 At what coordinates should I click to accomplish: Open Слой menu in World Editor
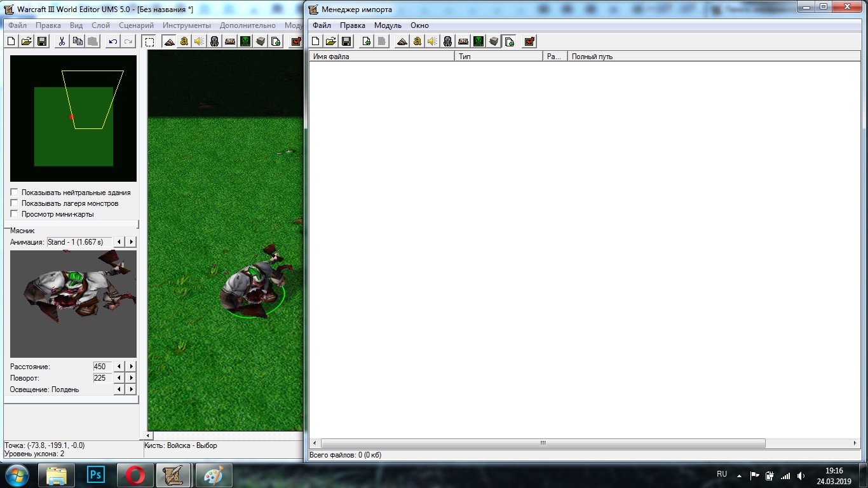tap(101, 25)
